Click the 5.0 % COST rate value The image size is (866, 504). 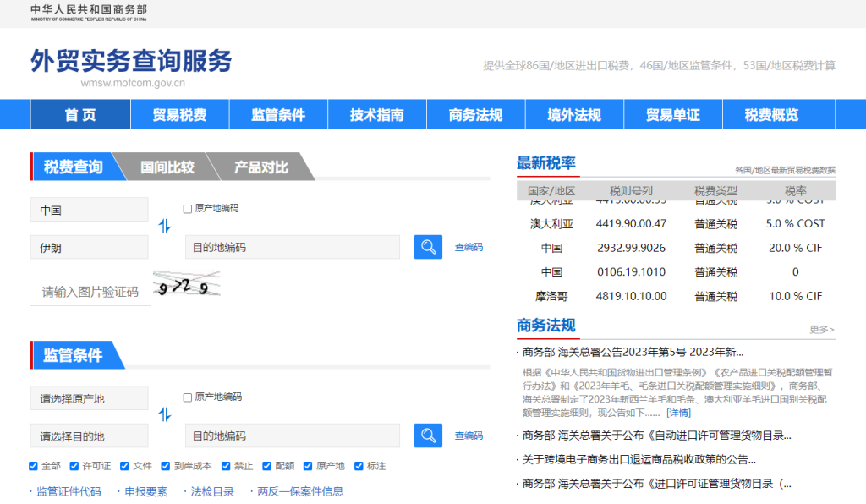click(795, 223)
